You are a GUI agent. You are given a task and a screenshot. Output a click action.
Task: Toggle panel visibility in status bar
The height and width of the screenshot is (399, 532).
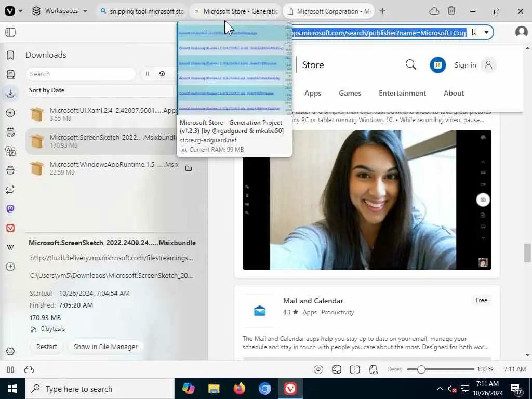10,369
